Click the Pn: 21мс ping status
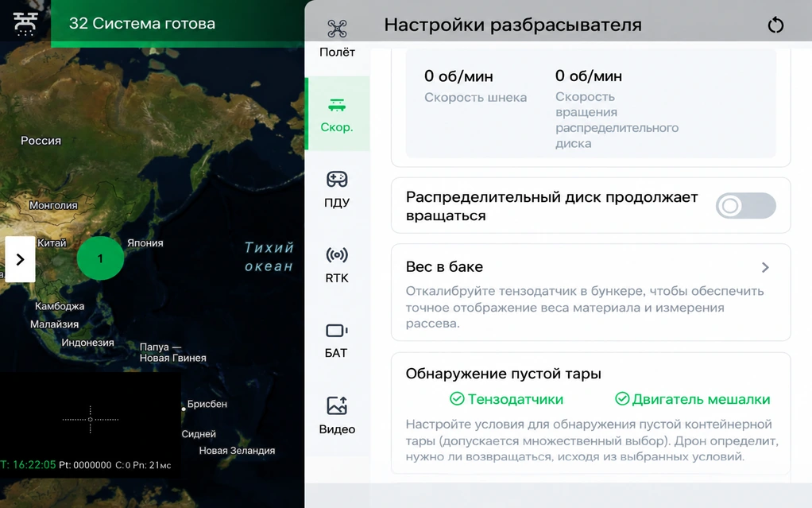Screen dimensions: 812x508 (152, 465)
